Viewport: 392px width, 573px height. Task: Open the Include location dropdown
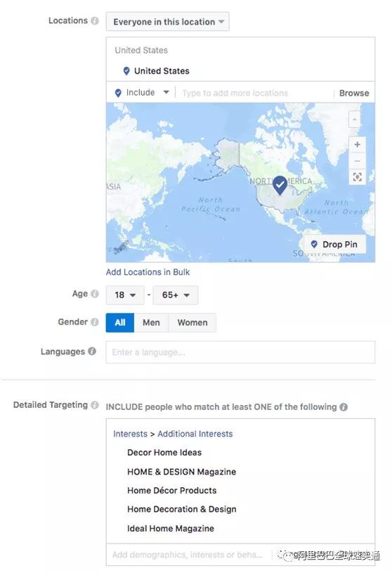pos(142,93)
